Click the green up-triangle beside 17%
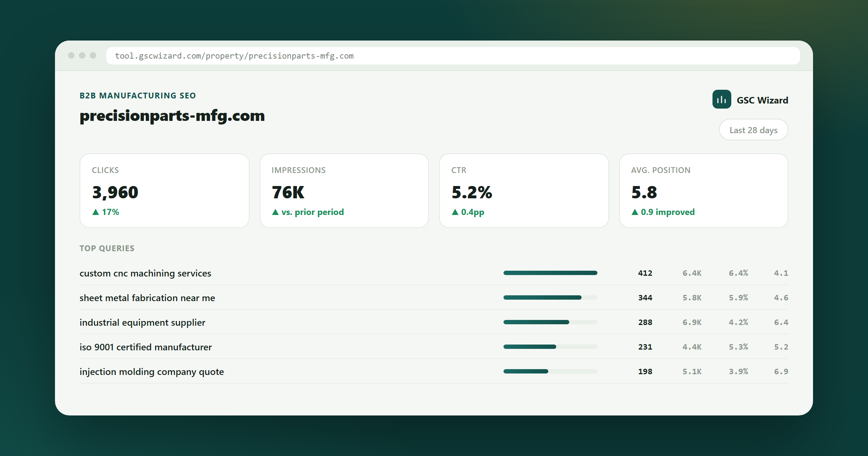This screenshot has height=456, width=868. click(95, 212)
